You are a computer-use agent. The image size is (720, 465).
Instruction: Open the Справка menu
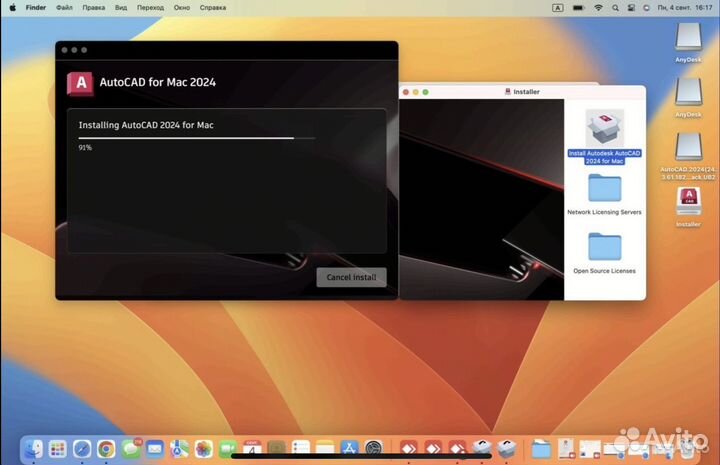pos(213,7)
